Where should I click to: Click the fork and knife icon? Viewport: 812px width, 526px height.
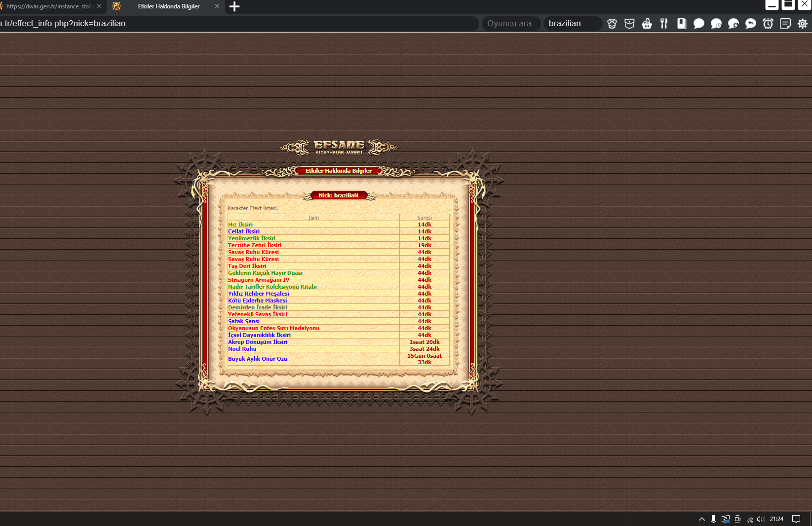coord(664,24)
